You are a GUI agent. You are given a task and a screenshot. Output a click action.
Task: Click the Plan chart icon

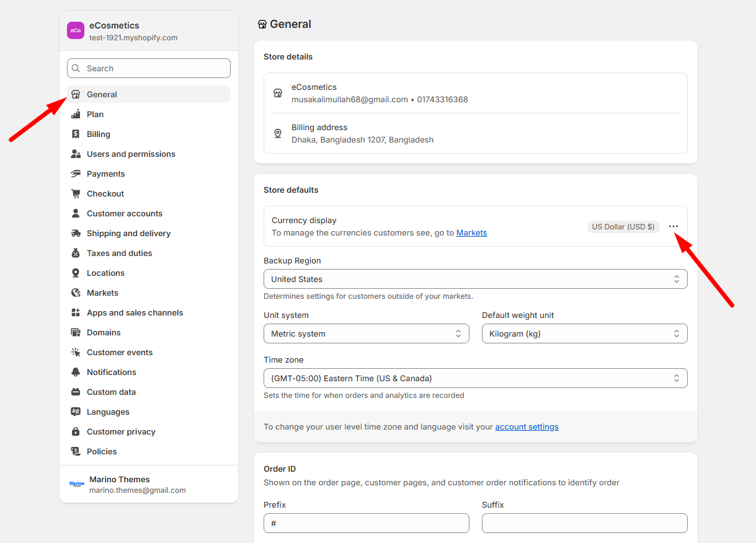(76, 114)
